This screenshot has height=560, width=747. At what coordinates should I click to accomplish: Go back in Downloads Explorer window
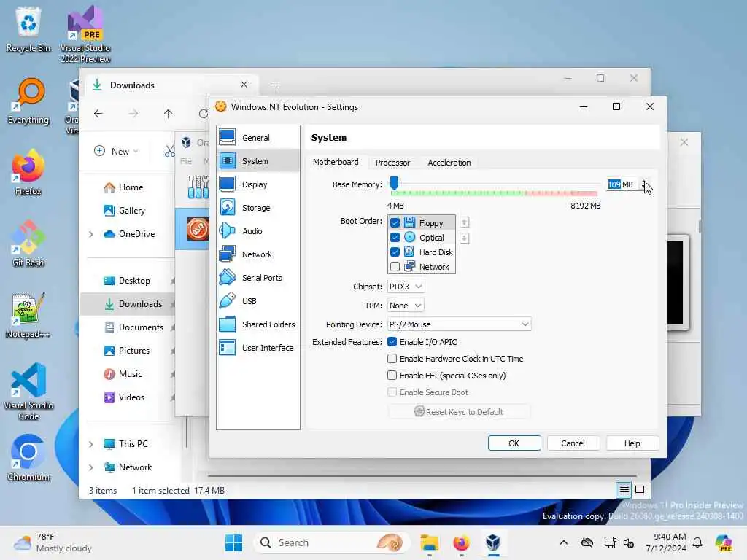pyautogui.click(x=98, y=114)
